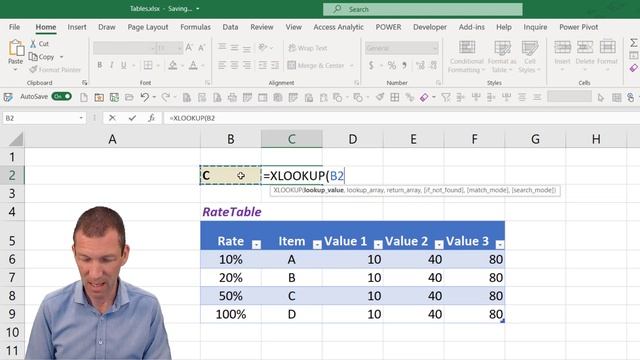Open the Review tab
The width and height of the screenshot is (640, 360).
click(x=262, y=27)
